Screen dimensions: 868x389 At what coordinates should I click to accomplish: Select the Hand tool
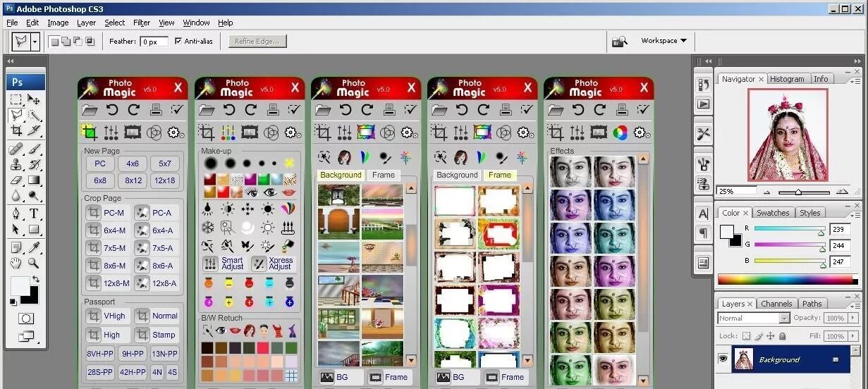pyautogui.click(x=16, y=263)
